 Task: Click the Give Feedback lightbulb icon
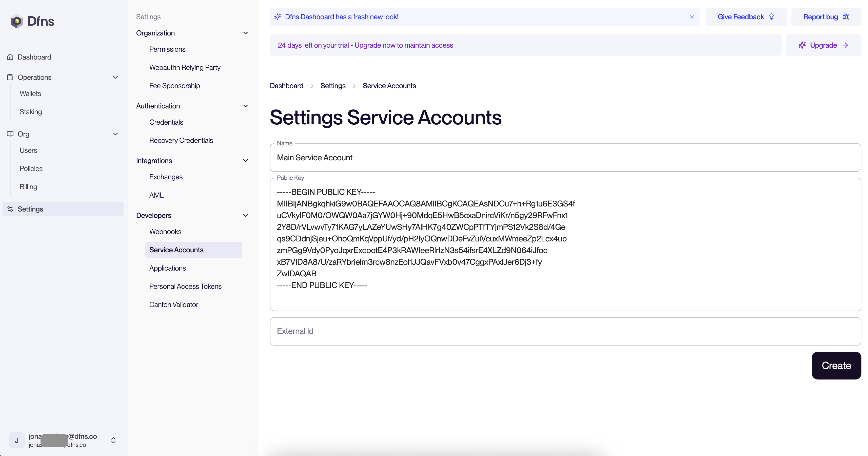tap(772, 17)
